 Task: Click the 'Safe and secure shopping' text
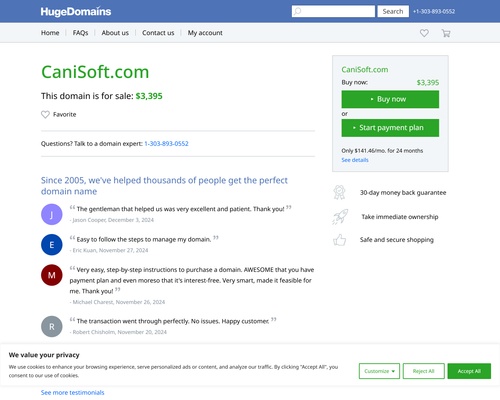397,240
